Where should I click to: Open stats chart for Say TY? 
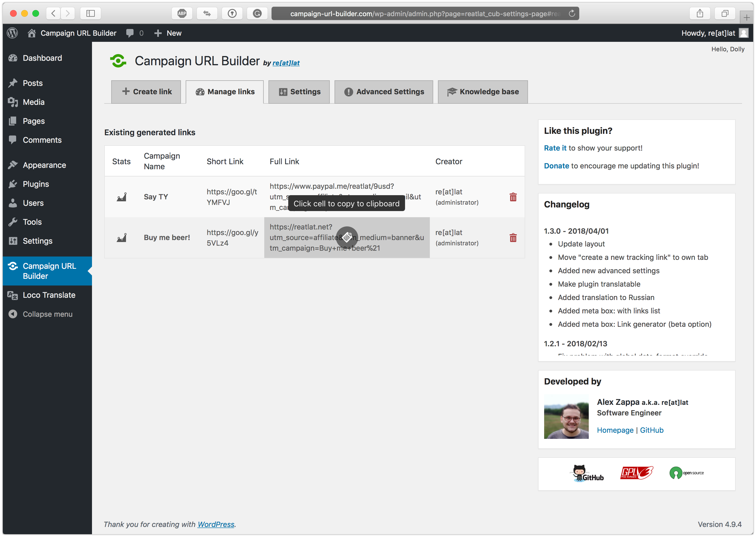click(x=121, y=197)
